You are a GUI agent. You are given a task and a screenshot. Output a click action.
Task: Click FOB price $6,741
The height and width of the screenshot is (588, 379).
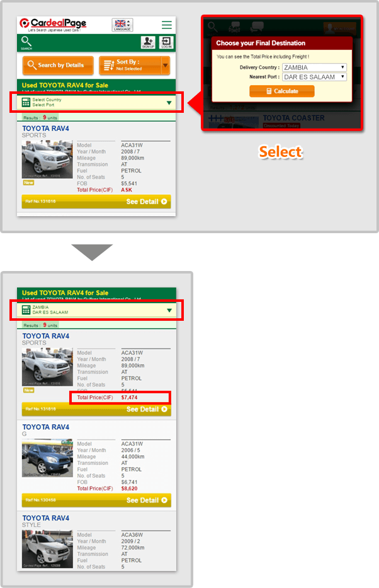tap(129, 482)
